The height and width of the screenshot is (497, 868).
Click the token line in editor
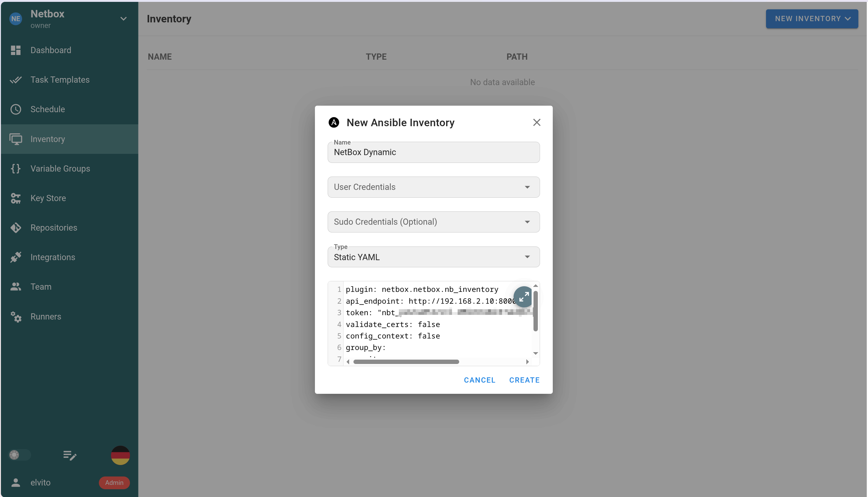click(x=439, y=313)
